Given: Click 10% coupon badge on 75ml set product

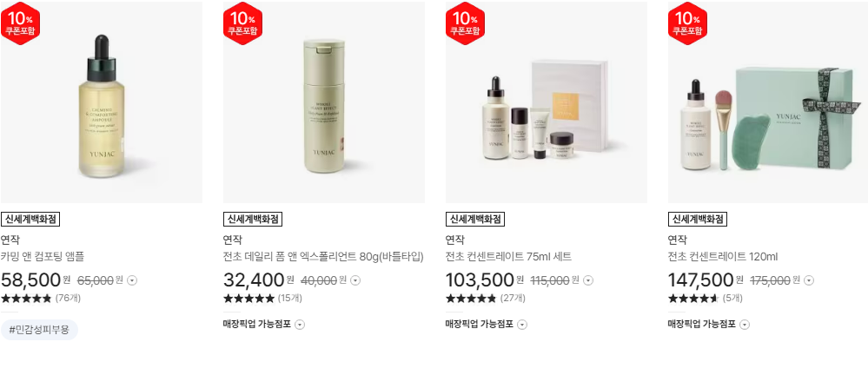Looking at the screenshot, I should (465, 23).
